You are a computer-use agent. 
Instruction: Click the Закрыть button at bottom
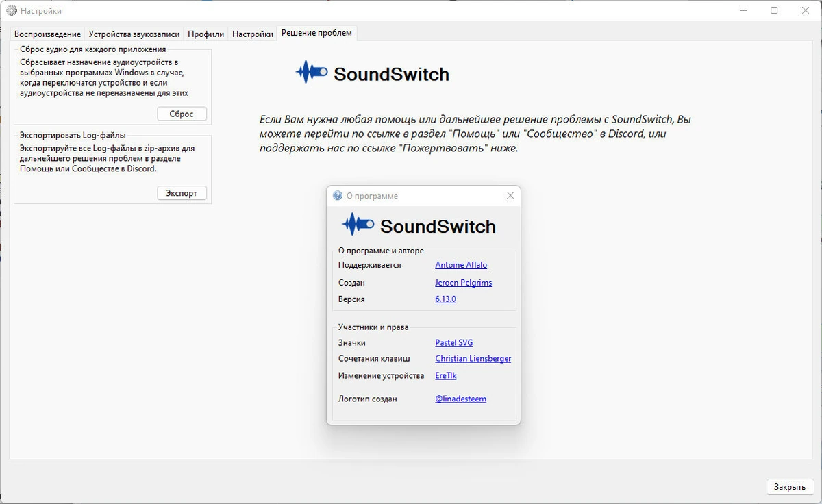pyautogui.click(x=790, y=487)
